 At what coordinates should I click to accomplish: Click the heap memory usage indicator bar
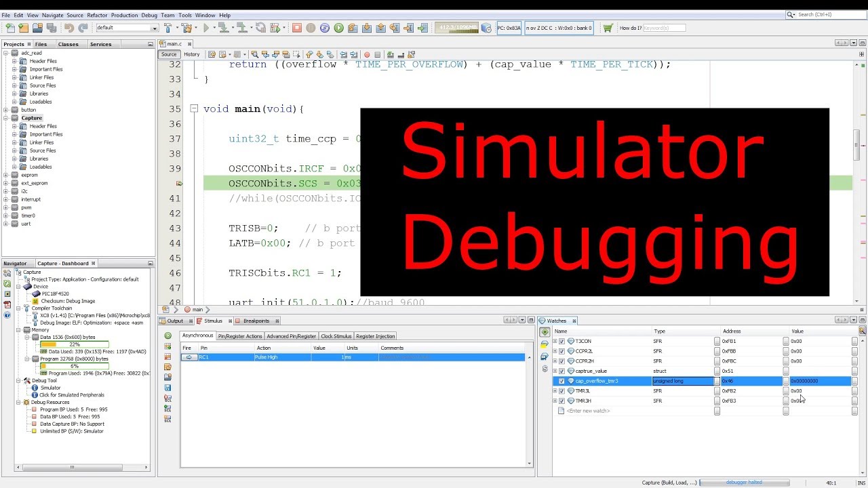pos(457,28)
